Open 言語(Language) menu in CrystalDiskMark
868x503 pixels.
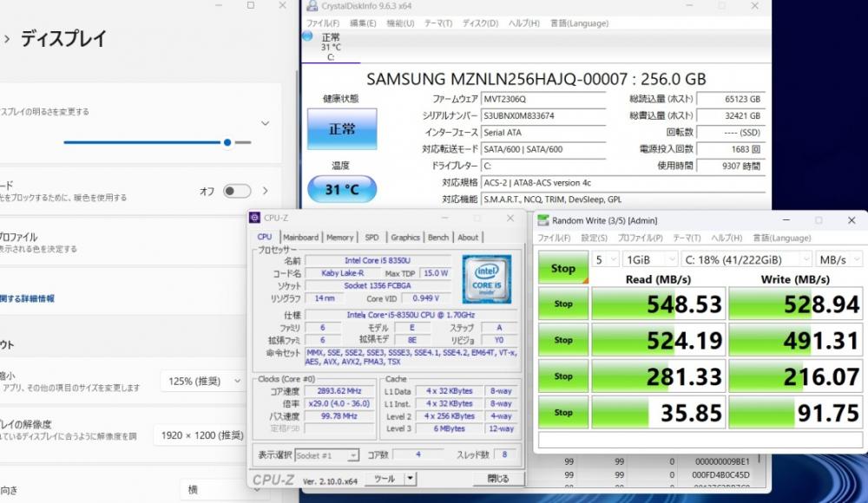pyautogui.click(x=782, y=238)
